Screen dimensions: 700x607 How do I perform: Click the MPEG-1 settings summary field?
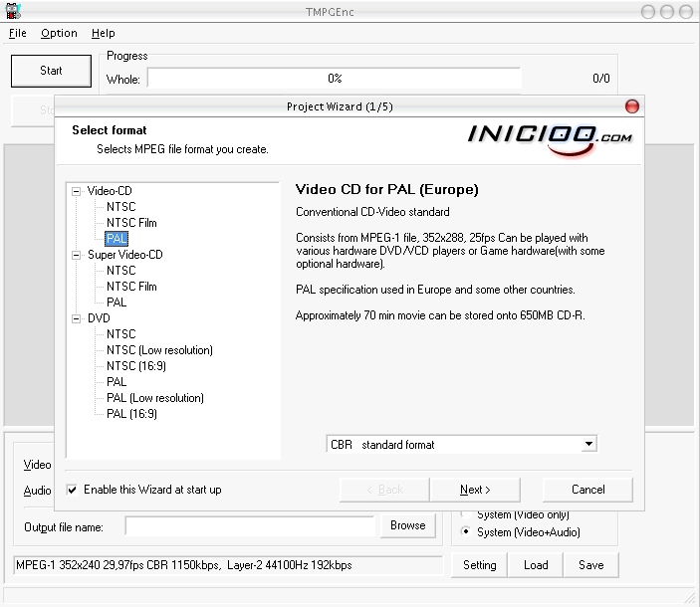pyautogui.click(x=228, y=565)
